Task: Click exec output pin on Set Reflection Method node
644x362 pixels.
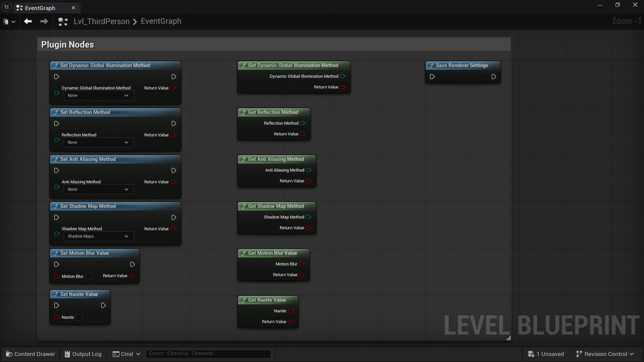Action: pos(174,124)
